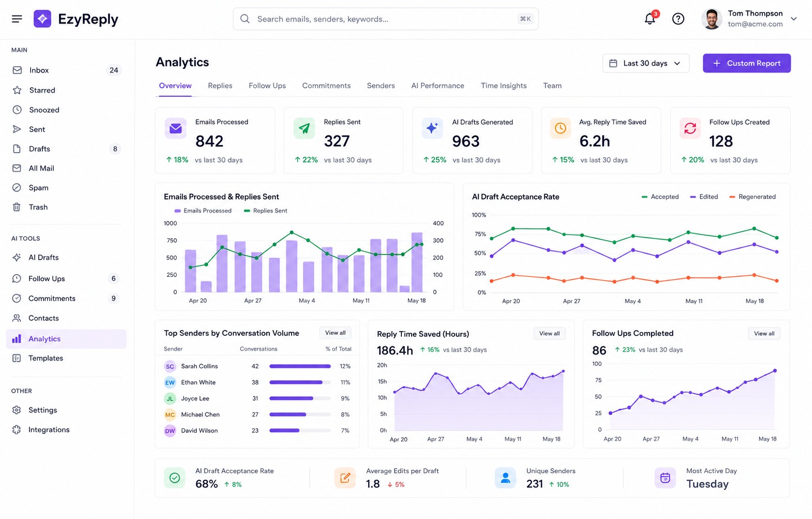Image resolution: width=812 pixels, height=519 pixels.
Task: Click the Most Active Day calendar icon
Action: [665, 478]
